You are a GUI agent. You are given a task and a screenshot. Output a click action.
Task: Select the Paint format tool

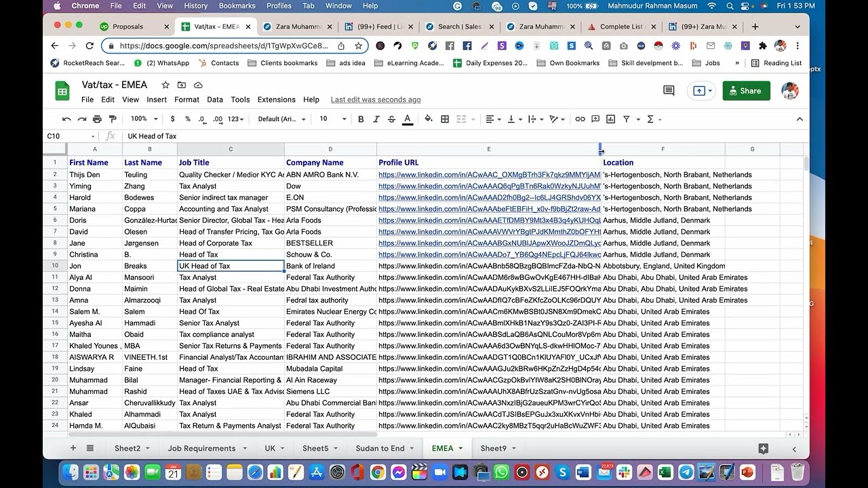[113, 119]
